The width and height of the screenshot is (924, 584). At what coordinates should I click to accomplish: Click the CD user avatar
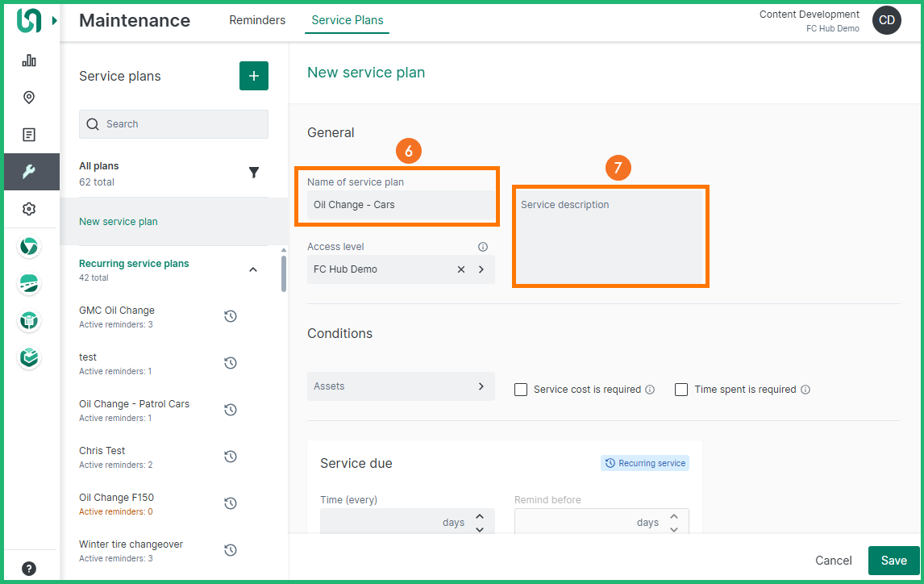click(x=886, y=21)
